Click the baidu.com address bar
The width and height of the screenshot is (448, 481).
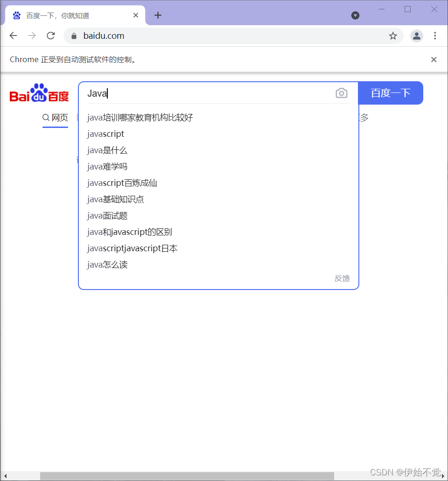233,36
